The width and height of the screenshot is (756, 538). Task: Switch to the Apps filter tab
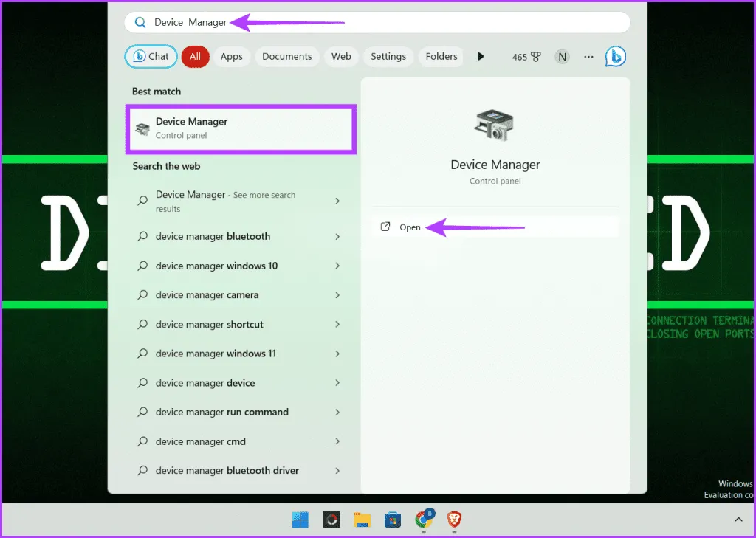(x=231, y=57)
